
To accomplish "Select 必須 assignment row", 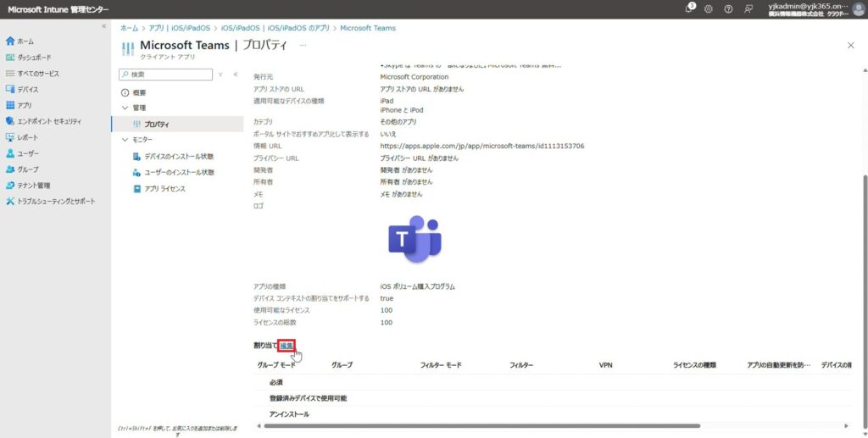I will point(553,382).
